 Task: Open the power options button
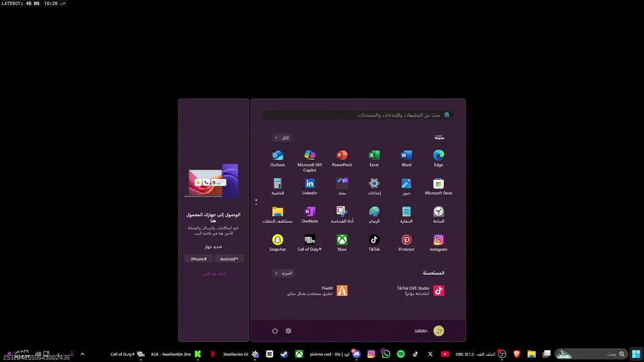pos(275,331)
